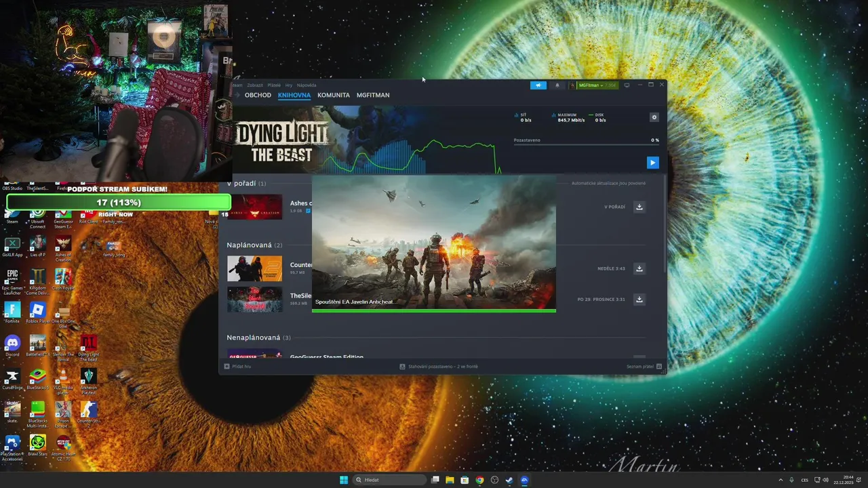This screenshot has height=488, width=868.
Task: Click the NEDĚLE 3:43 schedule text
Action: pos(611,268)
